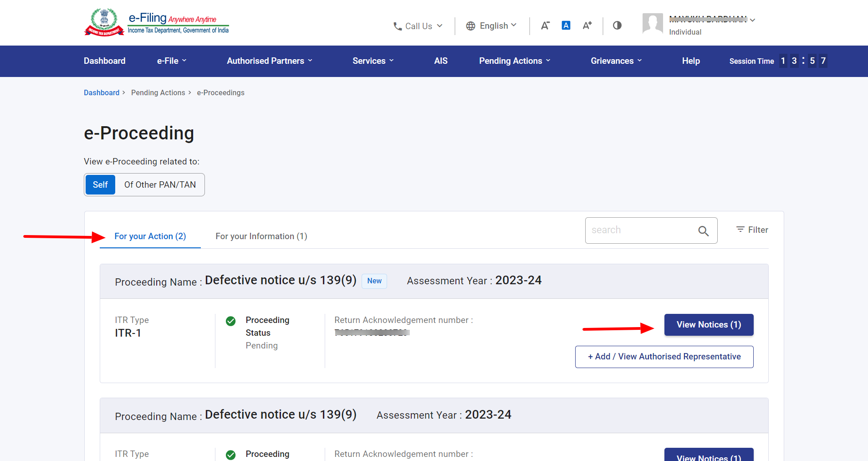The image size is (868, 461).
Task: Toggle dark contrast mode icon
Action: (617, 26)
